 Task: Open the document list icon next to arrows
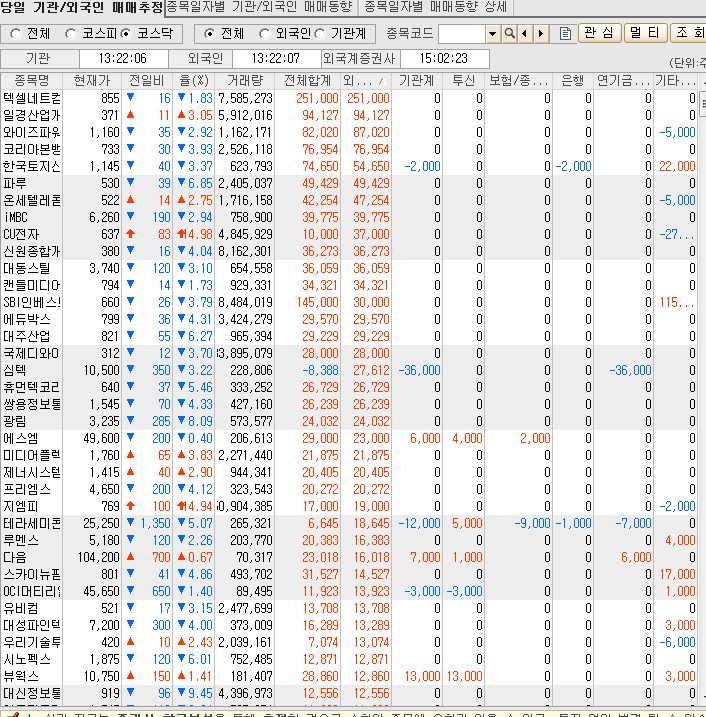[x=565, y=33]
